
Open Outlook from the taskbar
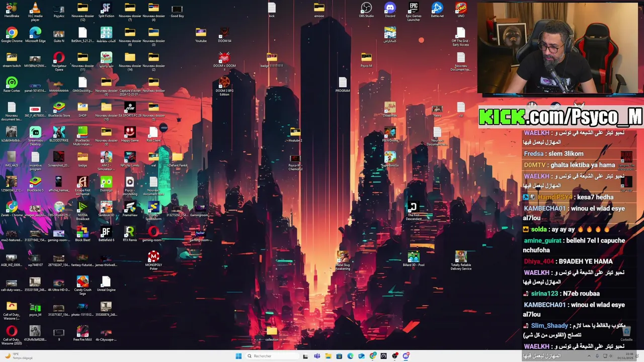click(x=361, y=356)
